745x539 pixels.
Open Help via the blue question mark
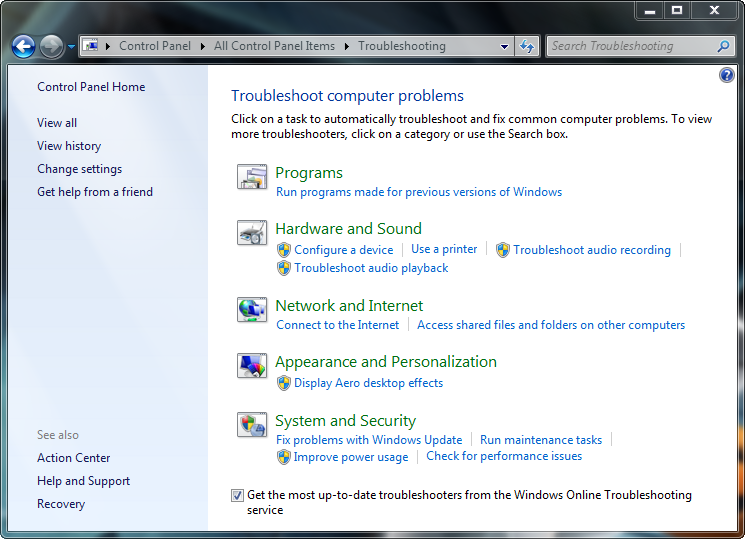[726, 75]
